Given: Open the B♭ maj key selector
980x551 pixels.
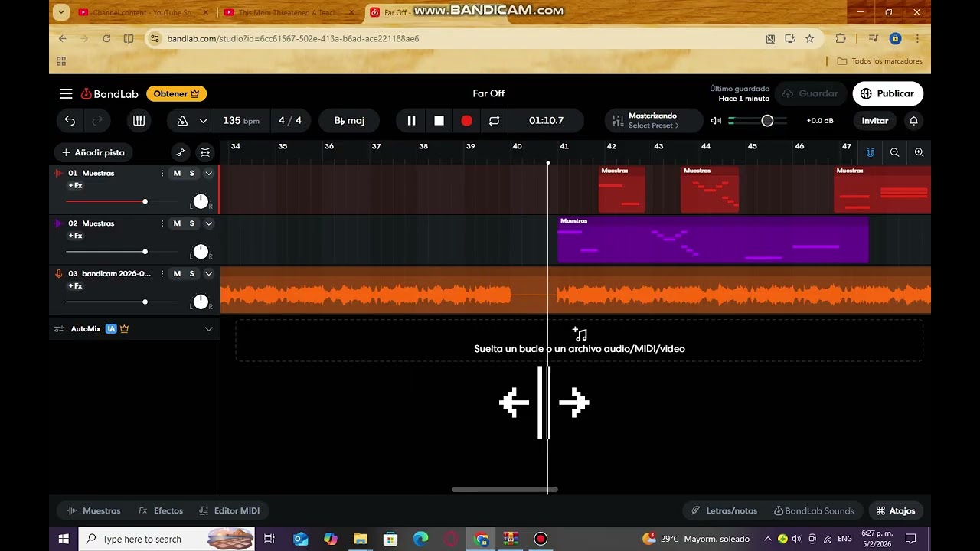Looking at the screenshot, I should (349, 120).
